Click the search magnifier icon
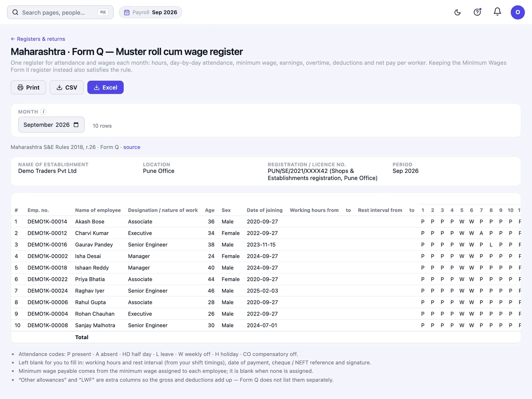Screen dimensions: 532x399 15,12
